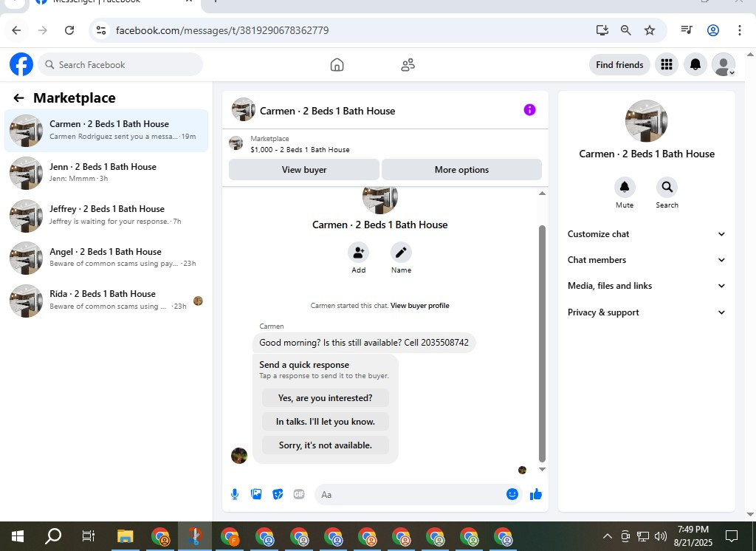Click the attach photo icon
The height and width of the screenshot is (551, 756).
(x=256, y=494)
